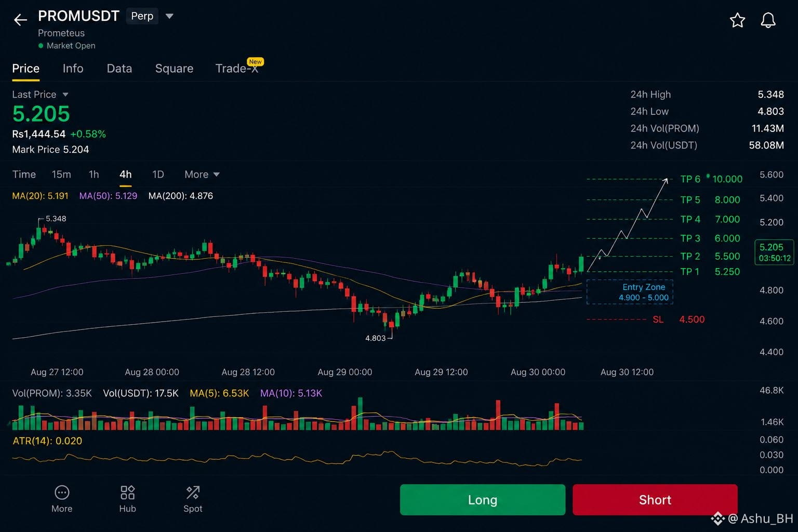Screen dimensions: 798x532
Task: Click the 24h Vol(USDT) value 58.08M
Action: (x=766, y=145)
